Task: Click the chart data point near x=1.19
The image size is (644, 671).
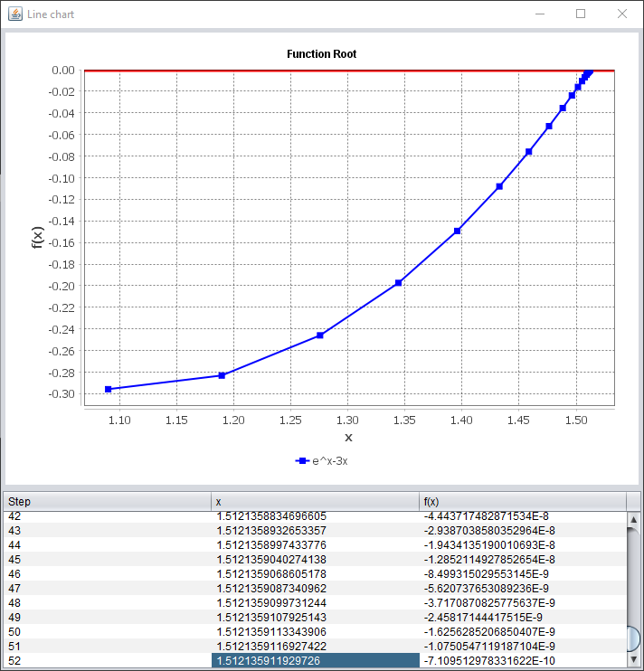Action: [222, 375]
